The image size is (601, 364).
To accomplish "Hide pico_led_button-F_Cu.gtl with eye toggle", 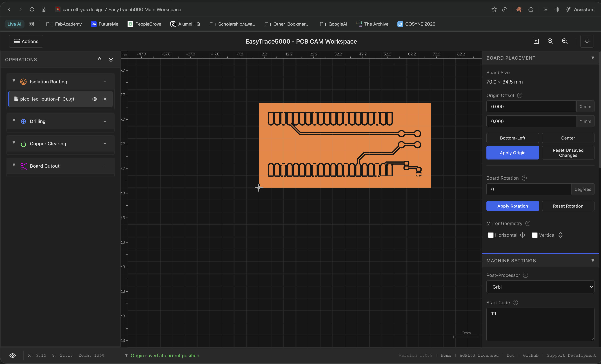I will click(95, 99).
